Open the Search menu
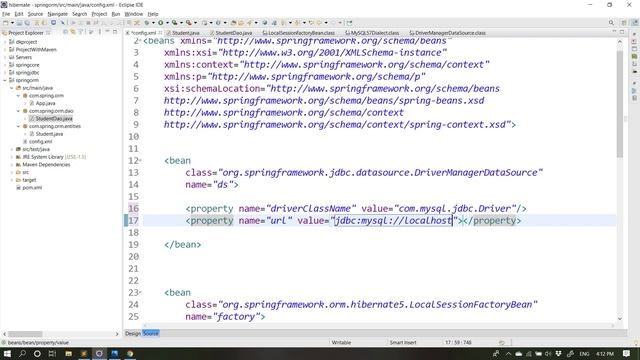640x360 pixels. point(80,14)
